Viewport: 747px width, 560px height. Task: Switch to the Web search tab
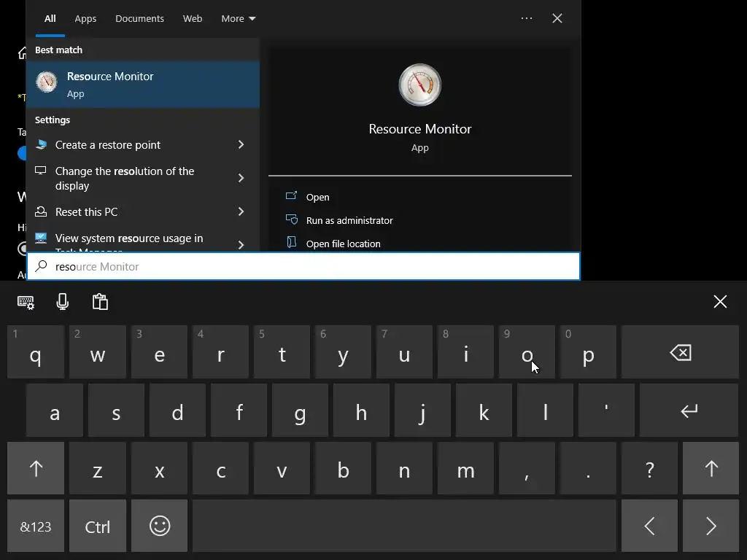point(193,18)
